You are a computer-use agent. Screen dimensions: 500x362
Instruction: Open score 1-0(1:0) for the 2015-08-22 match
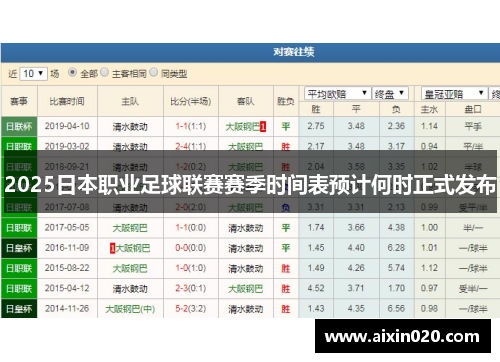coord(191,268)
